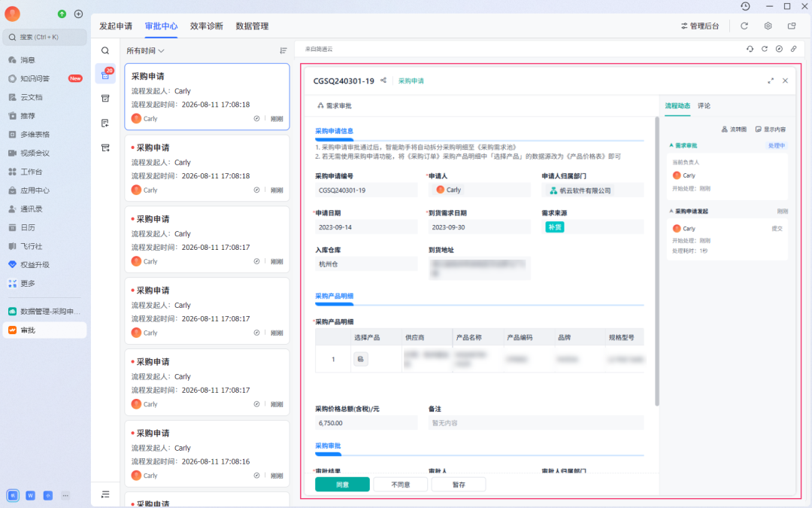812x508 pixels.
Task: Click the sync headset icon in the 来自简道云 bar
Action: tap(750, 49)
